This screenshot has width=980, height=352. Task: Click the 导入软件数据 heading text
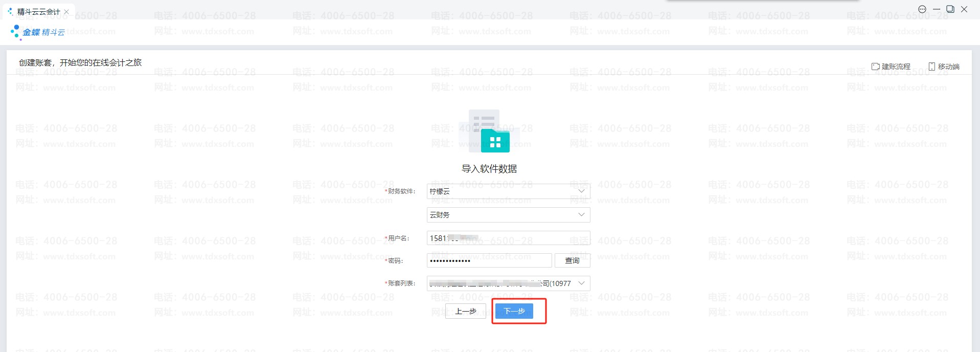click(489, 169)
